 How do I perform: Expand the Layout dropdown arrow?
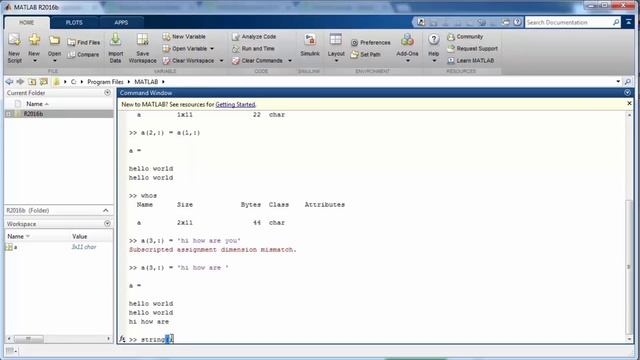click(x=336, y=61)
